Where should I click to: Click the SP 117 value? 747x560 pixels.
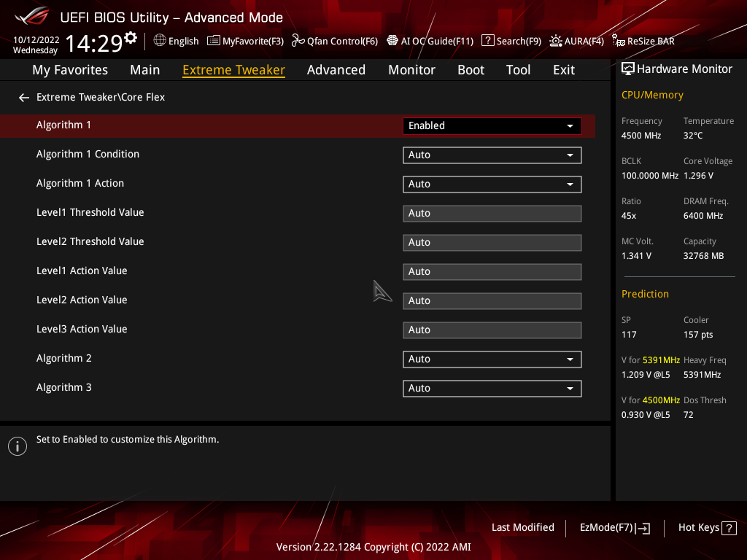[628, 335]
